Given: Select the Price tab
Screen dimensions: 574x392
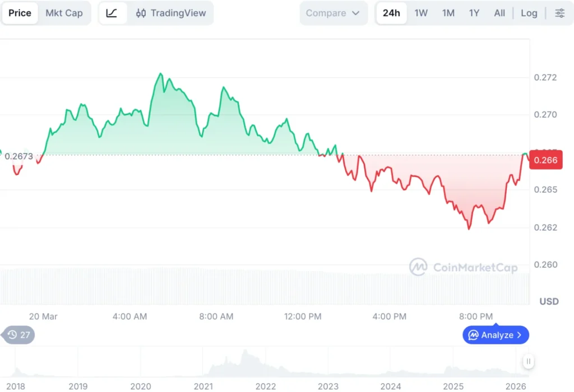Looking at the screenshot, I should point(20,13).
